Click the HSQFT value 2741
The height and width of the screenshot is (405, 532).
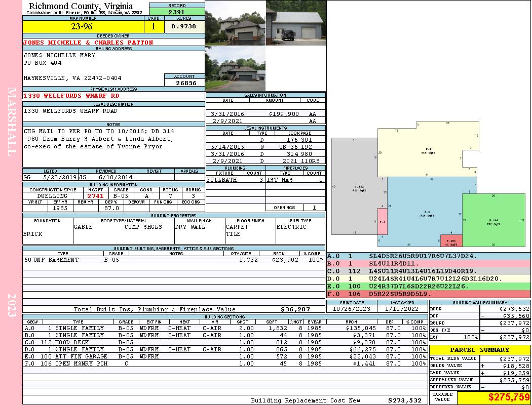pyautogui.click(x=95, y=196)
